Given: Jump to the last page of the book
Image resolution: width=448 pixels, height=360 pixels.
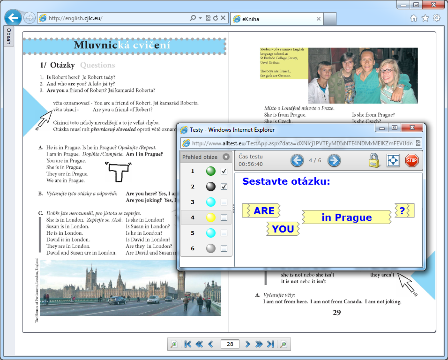Looking at the screenshot, I should point(270,344).
